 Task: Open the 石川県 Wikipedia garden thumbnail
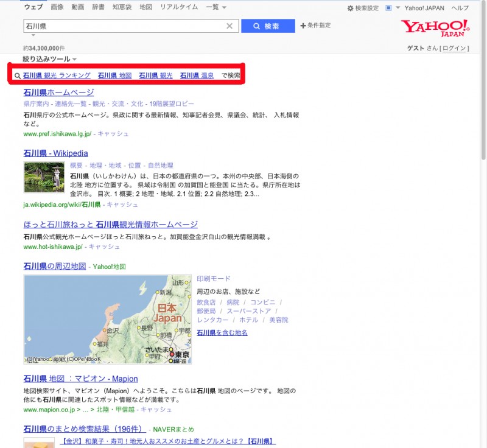[x=44, y=177]
